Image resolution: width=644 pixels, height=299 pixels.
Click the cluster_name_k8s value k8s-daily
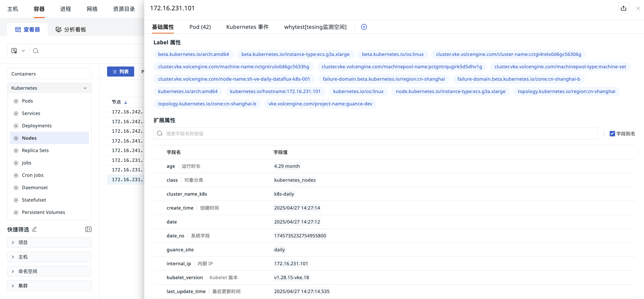tap(284, 194)
